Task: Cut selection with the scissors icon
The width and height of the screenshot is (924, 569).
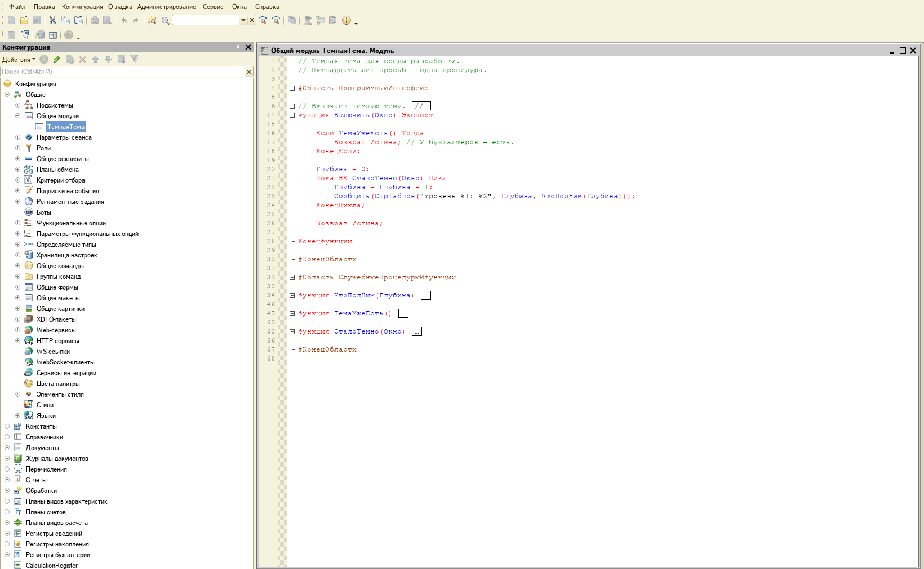Action: click(52, 20)
